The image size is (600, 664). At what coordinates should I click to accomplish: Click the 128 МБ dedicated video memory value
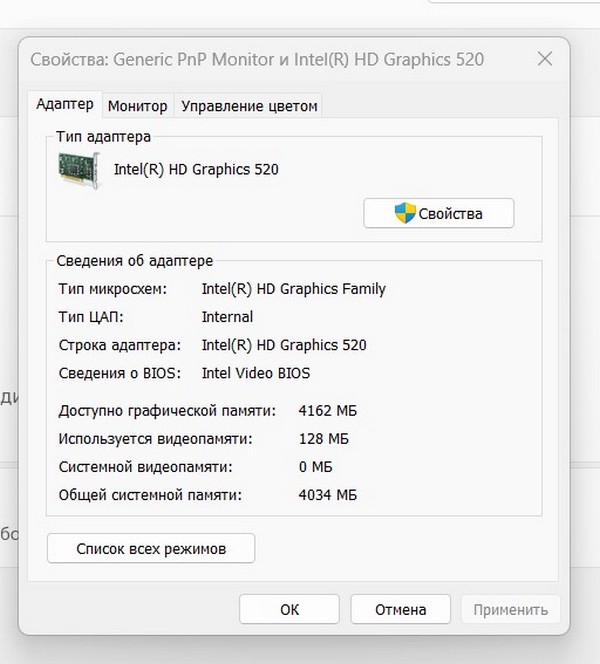point(324,439)
